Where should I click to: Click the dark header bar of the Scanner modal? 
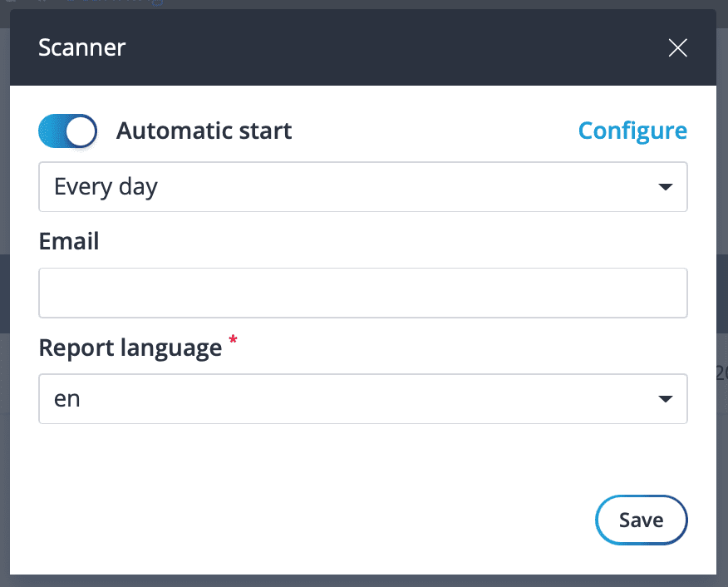(362, 47)
